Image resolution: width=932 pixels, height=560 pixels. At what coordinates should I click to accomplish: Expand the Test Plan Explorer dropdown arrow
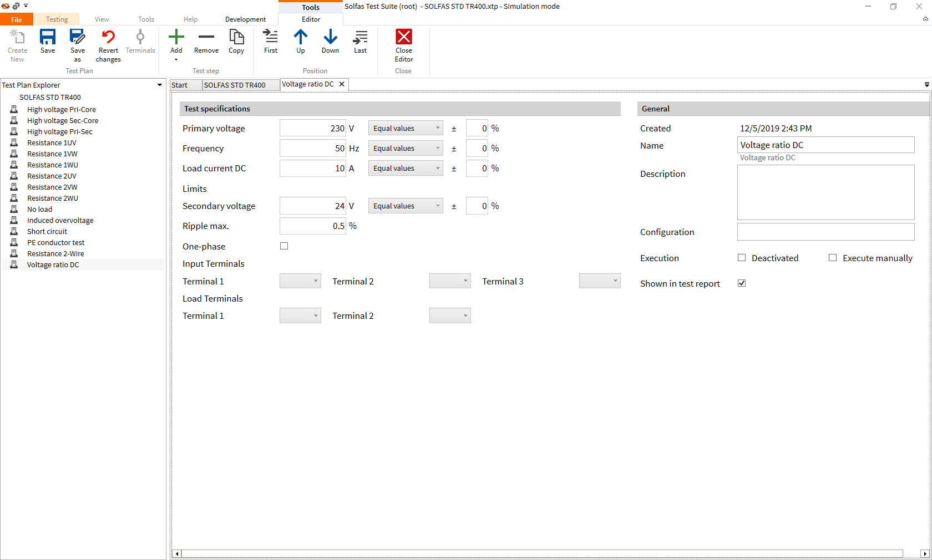[x=160, y=85]
